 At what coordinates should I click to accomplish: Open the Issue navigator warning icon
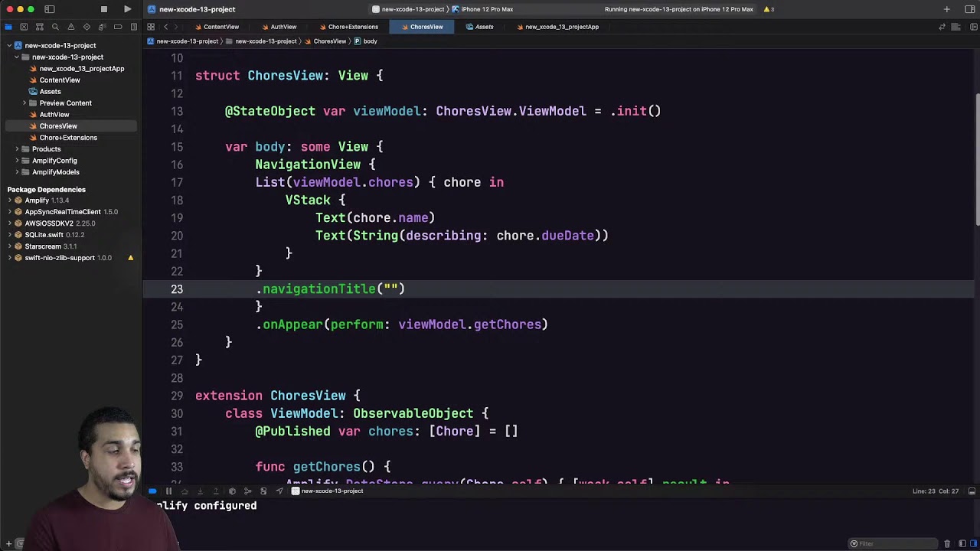(70, 27)
